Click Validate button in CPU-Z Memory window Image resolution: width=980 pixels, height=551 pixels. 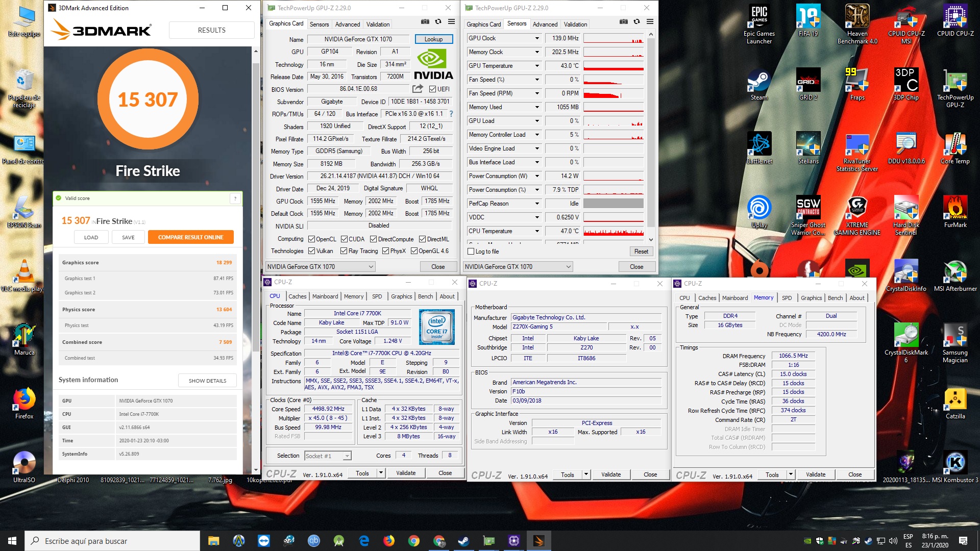tap(815, 474)
